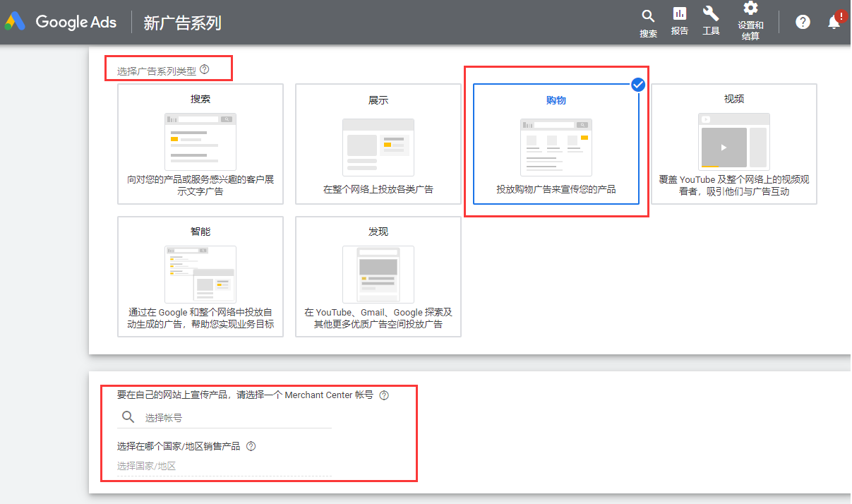Screen dimensions: 852x504
Task: Choose the 视频 (Video) campaign type card
Action: (x=733, y=144)
